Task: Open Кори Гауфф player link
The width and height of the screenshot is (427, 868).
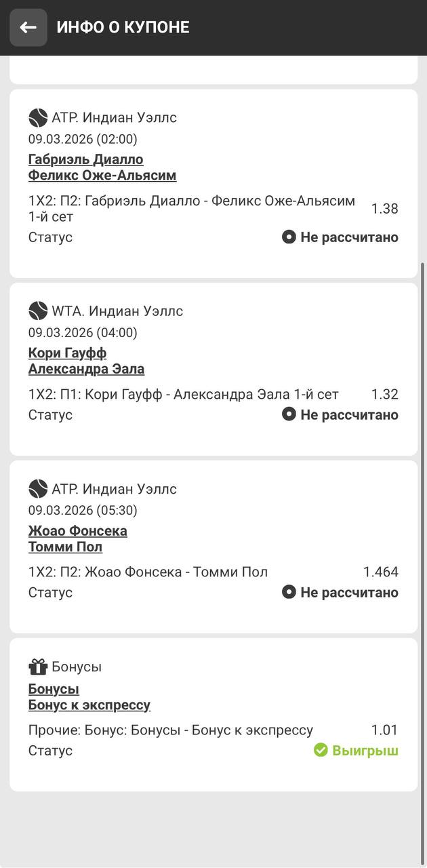Action: [x=68, y=353]
